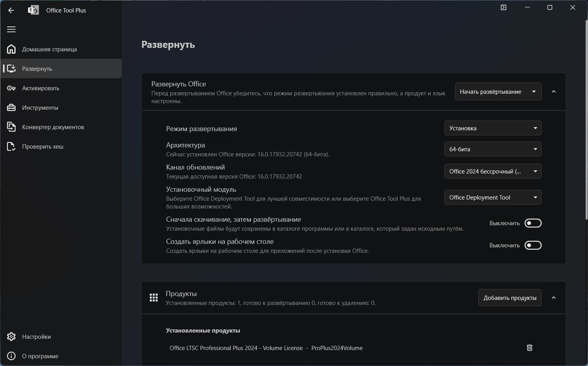
Task: Click the vertical scrollbar on the right
Action: [x=586, y=117]
